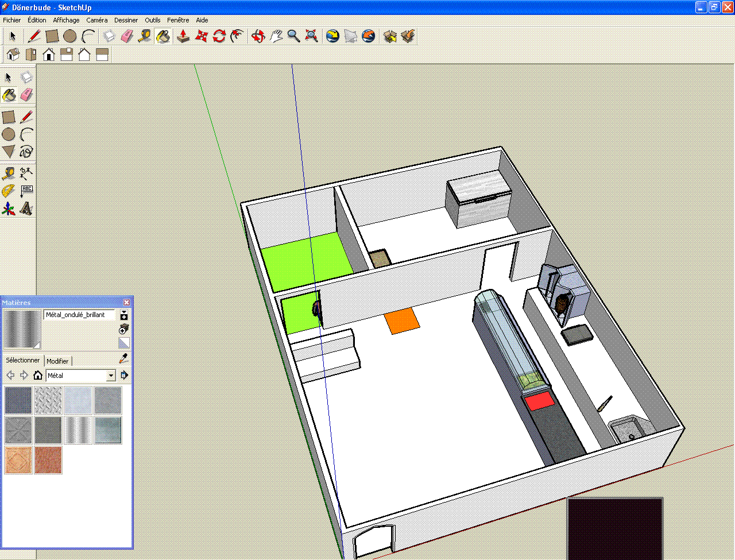The image size is (735, 560).
Task: Choose the Rotate tool with red arrows
Action: pos(219,36)
